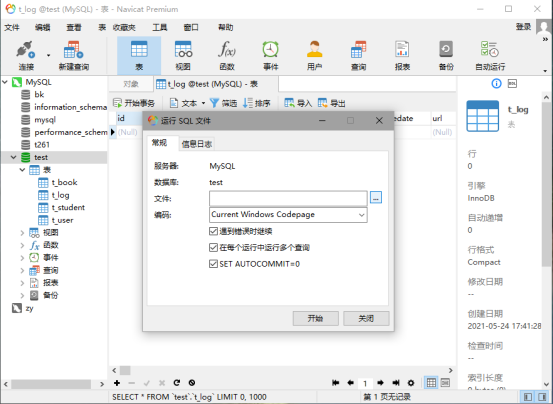Switch to grid view mode
The height and width of the screenshot is (404, 553).
point(431,383)
